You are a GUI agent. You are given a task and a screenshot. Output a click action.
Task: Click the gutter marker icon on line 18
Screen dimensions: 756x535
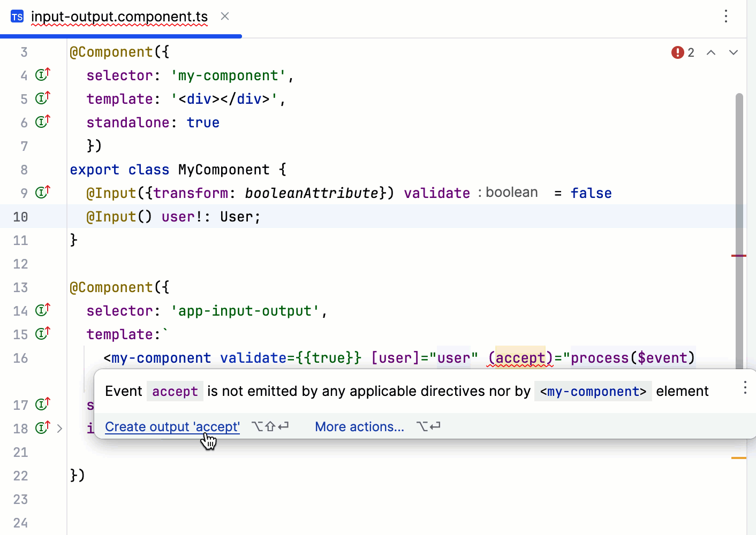tap(42, 427)
